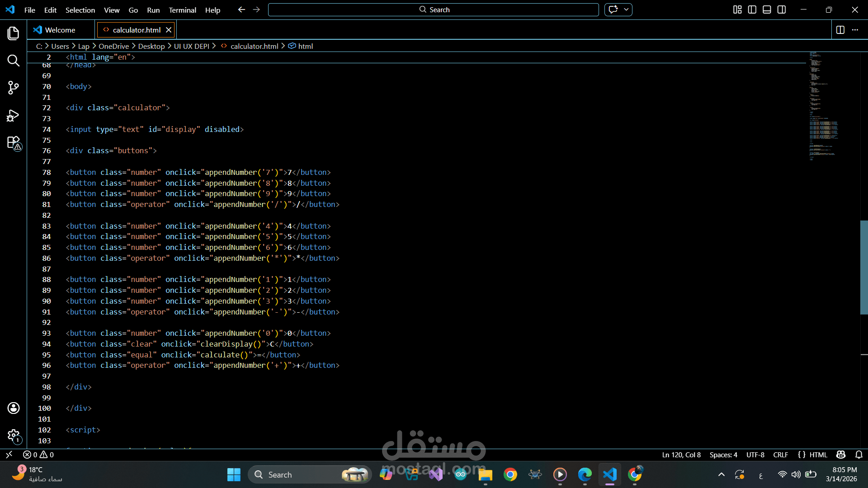Click the vertical editor scrollbar thumb

coord(863,267)
